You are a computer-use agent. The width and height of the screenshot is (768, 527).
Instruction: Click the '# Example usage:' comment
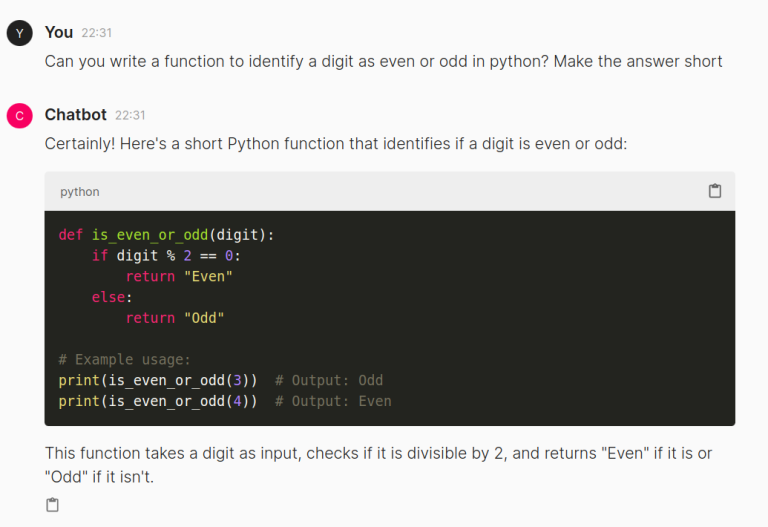click(124, 360)
